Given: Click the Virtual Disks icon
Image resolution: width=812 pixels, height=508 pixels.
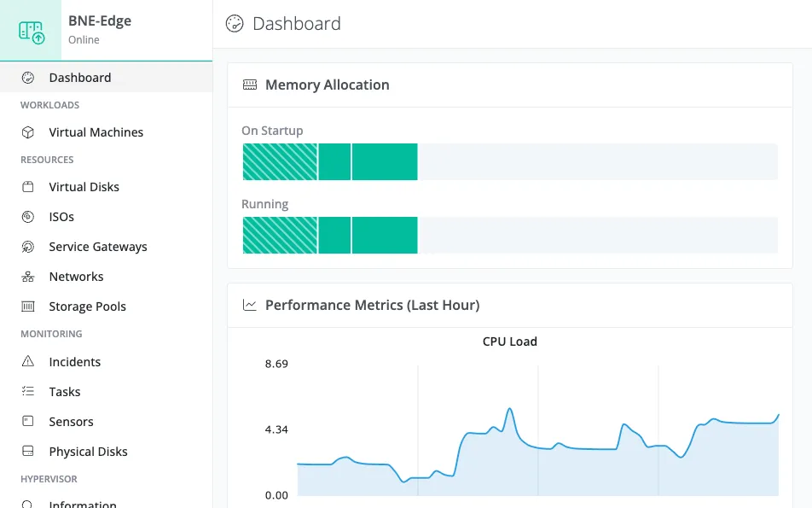Looking at the screenshot, I should [x=28, y=187].
